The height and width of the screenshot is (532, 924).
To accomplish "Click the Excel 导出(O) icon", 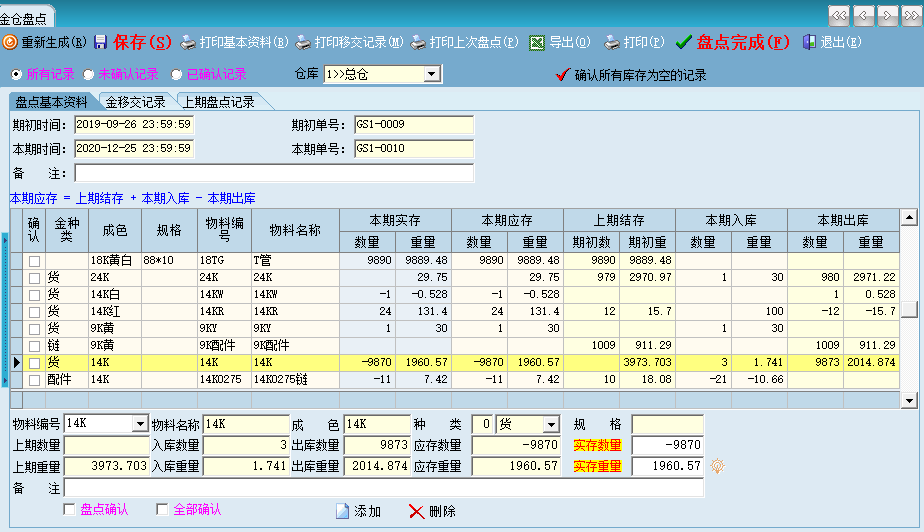I will coord(537,43).
